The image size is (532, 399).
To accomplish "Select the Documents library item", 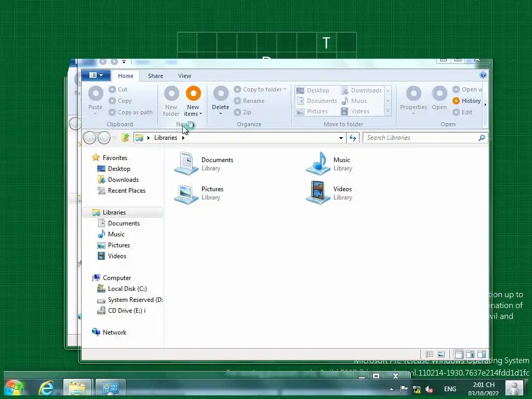I will [204, 164].
